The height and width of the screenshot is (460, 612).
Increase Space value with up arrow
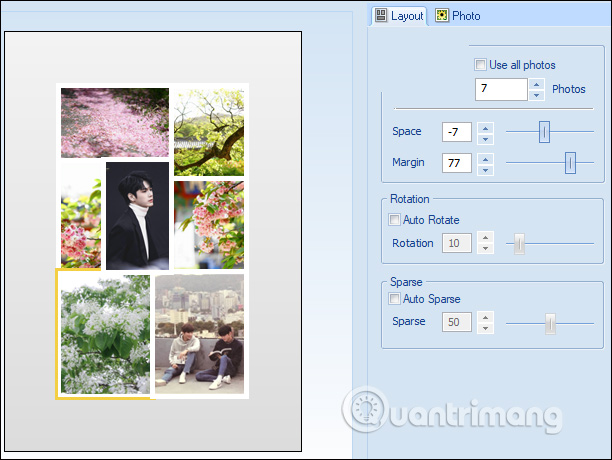485,128
